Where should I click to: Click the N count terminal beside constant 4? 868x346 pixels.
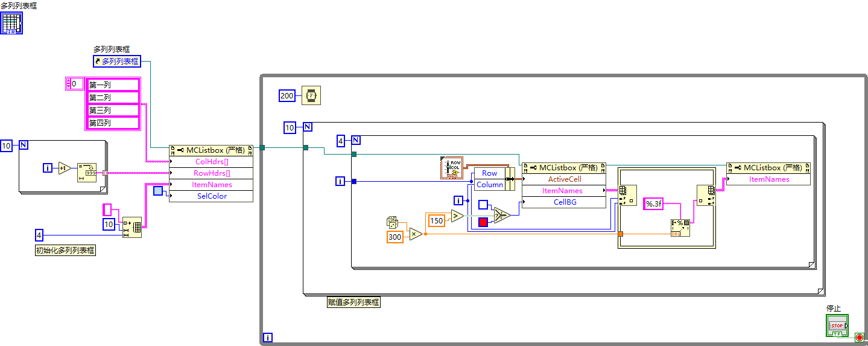pos(356,141)
